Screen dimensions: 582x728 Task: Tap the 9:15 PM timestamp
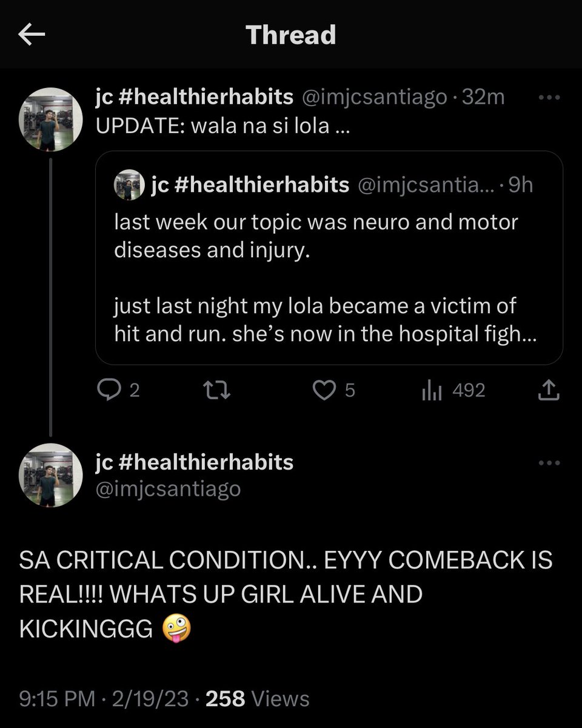(x=58, y=699)
